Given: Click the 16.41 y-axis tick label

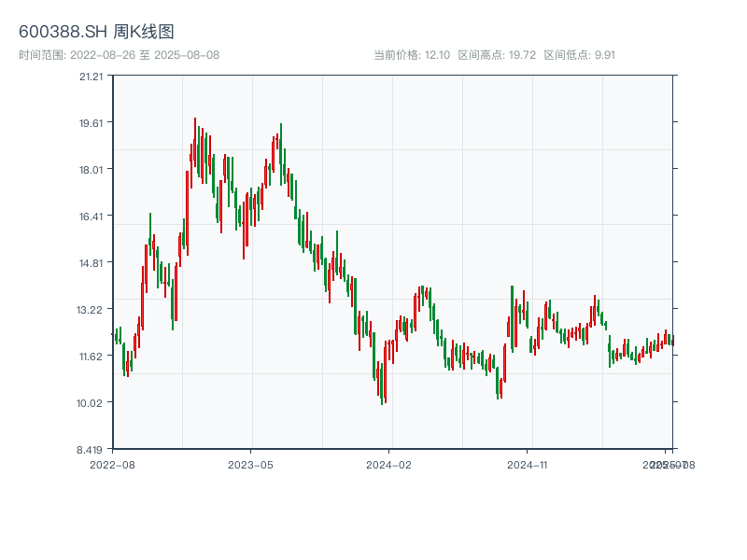Looking at the screenshot, I should [91, 217].
